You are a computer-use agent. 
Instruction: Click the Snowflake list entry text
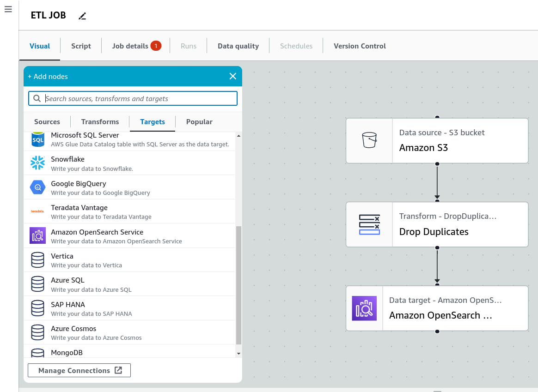pyautogui.click(x=67, y=159)
